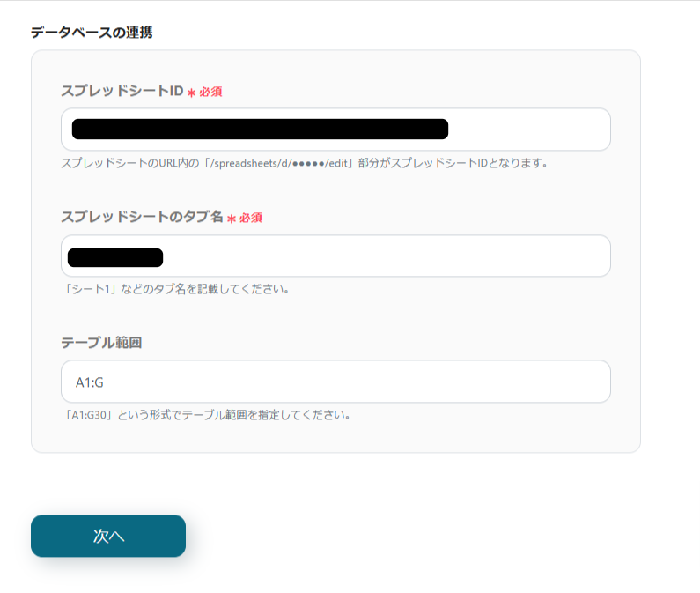
Task: Click the /spreadsheets/d/●●●●●/edit hint text
Action: point(280,163)
